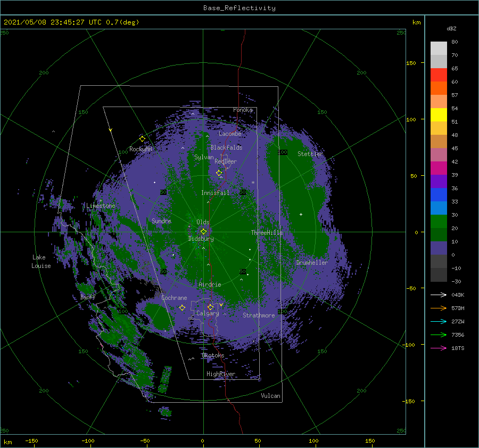Image resolution: width=479 pixels, height=448 pixels.
Task: Select the yellow radar-site diamond between Olds and Didsbury
Action: 203,232
